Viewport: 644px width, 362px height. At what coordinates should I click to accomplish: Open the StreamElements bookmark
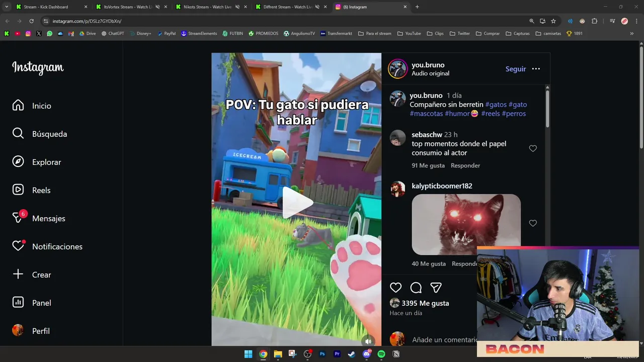click(199, 34)
